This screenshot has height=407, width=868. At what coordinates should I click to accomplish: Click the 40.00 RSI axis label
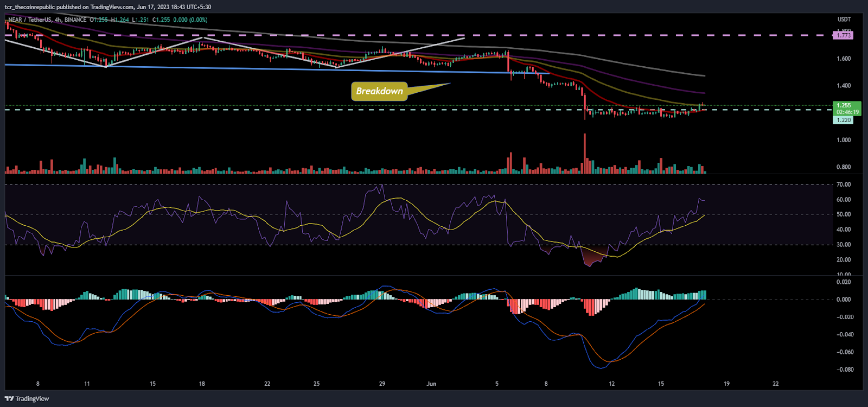coord(844,230)
